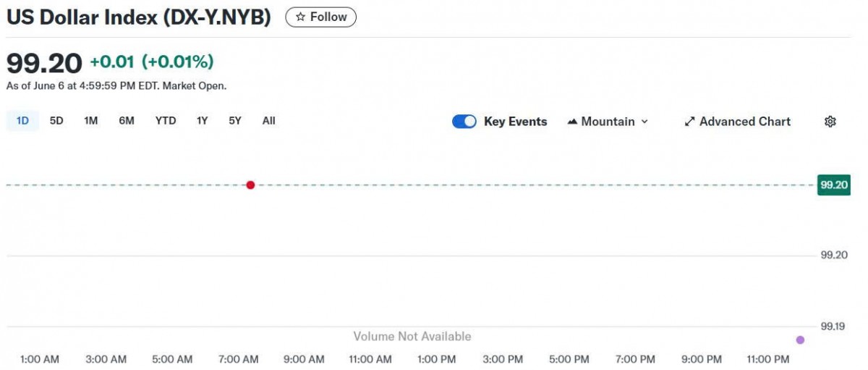Open the Advanced Chart link
This screenshot has width=868, height=370.
(x=737, y=122)
